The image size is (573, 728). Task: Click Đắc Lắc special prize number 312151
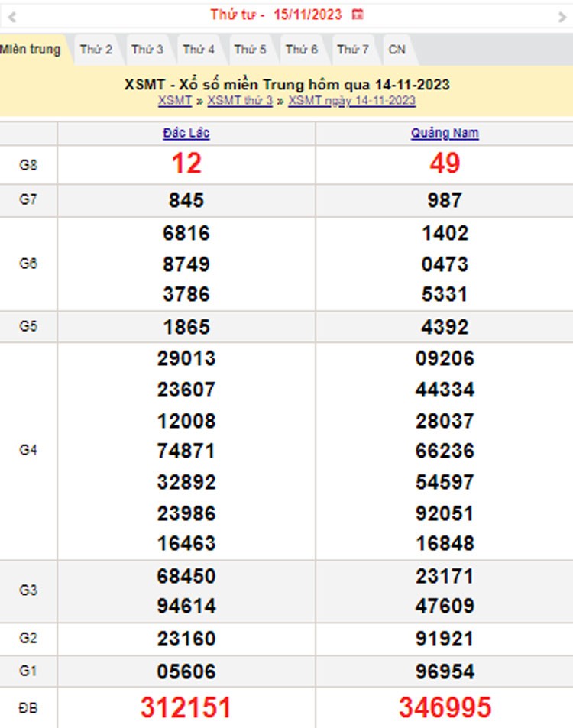point(186,707)
